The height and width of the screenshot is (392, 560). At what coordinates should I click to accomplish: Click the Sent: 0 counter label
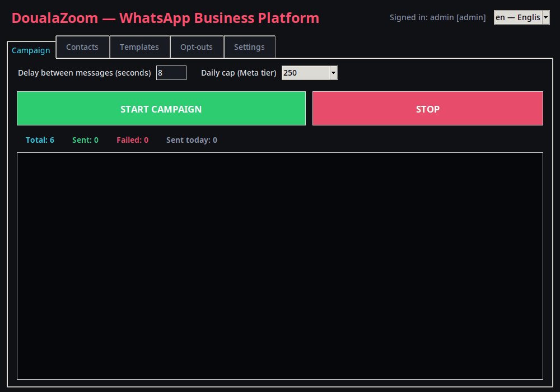click(85, 140)
